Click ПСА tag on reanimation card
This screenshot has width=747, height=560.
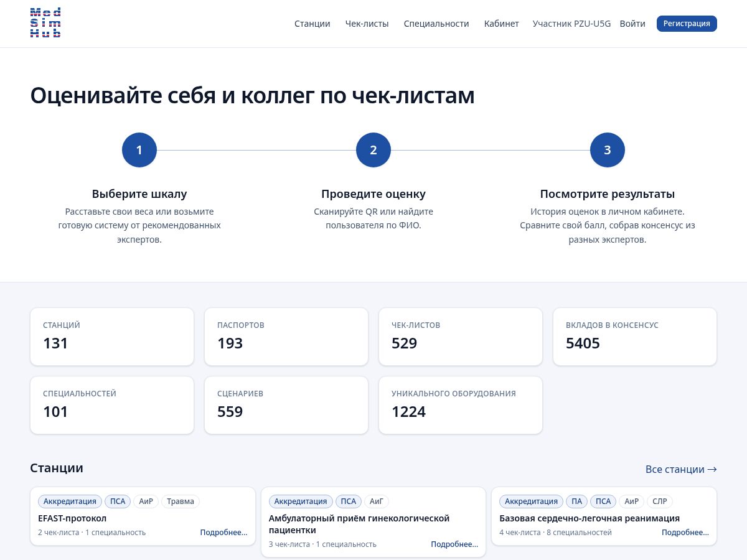click(x=603, y=501)
